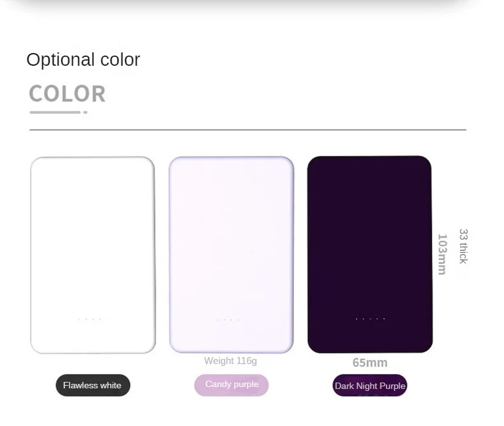Choose the Candy purple color pill
This screenshot has width=504, height=426.
tap(232, 384)
